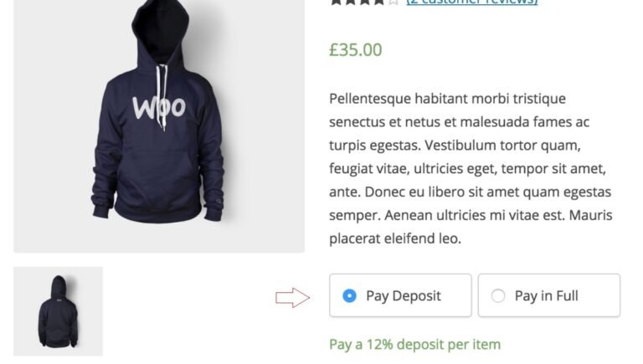Click the words "placerat eleifend leo" in description
Viewport: 643px width, 364px height.
pyautogui.click(x=394, y=238)
